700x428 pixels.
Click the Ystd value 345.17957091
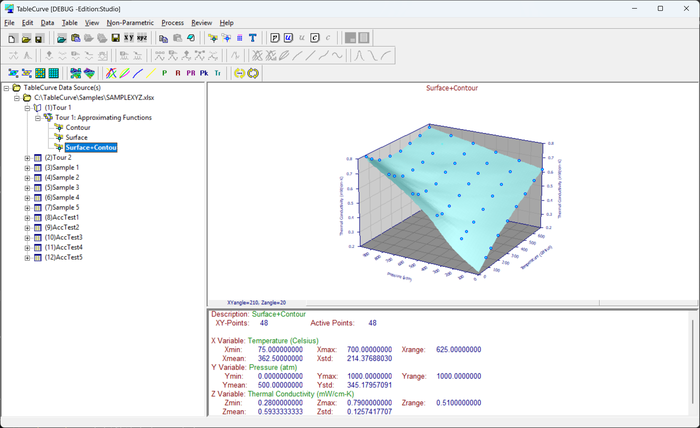(x=369, y=385)
